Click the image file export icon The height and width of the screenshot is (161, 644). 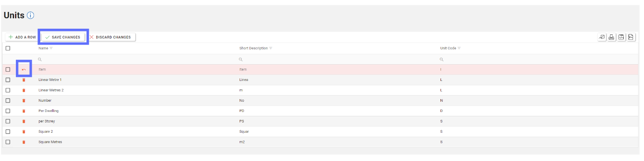coord(631,37)
